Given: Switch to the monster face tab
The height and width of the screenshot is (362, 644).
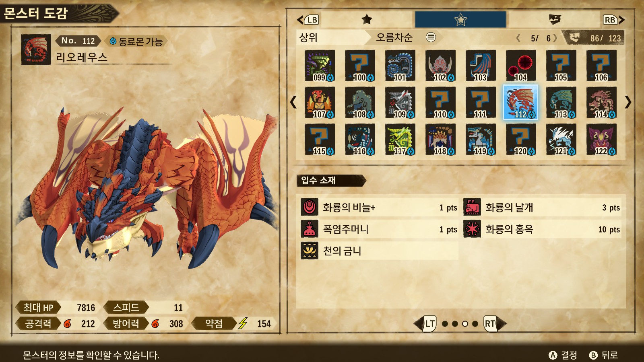Looking at the screenshot, I should pos(555,19).
